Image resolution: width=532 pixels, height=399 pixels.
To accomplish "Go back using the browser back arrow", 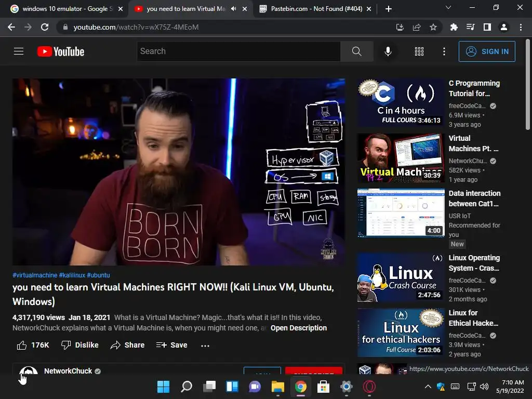I will 11,27.
